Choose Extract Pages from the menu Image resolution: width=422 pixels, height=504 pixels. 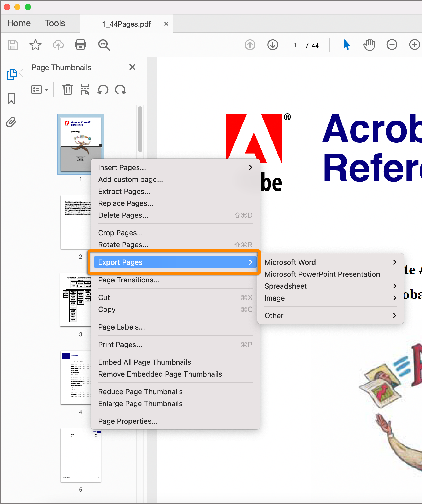[x=124, y=191]
